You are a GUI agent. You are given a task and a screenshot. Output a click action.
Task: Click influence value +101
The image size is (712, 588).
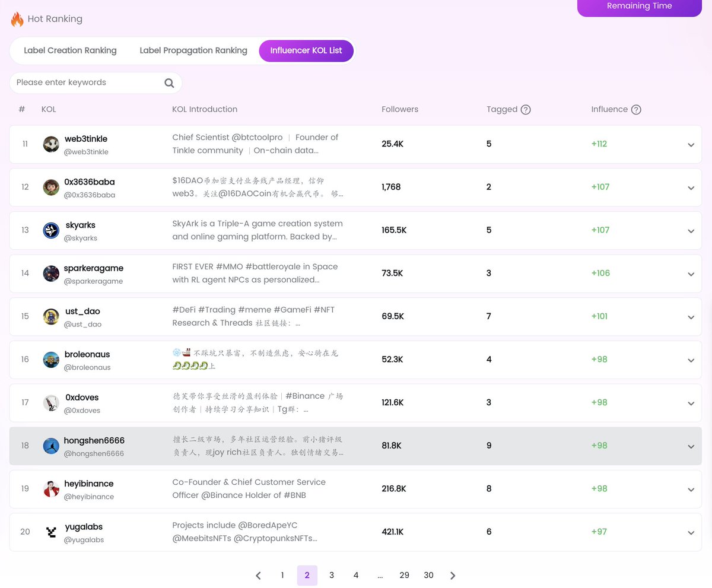[599, 317]
